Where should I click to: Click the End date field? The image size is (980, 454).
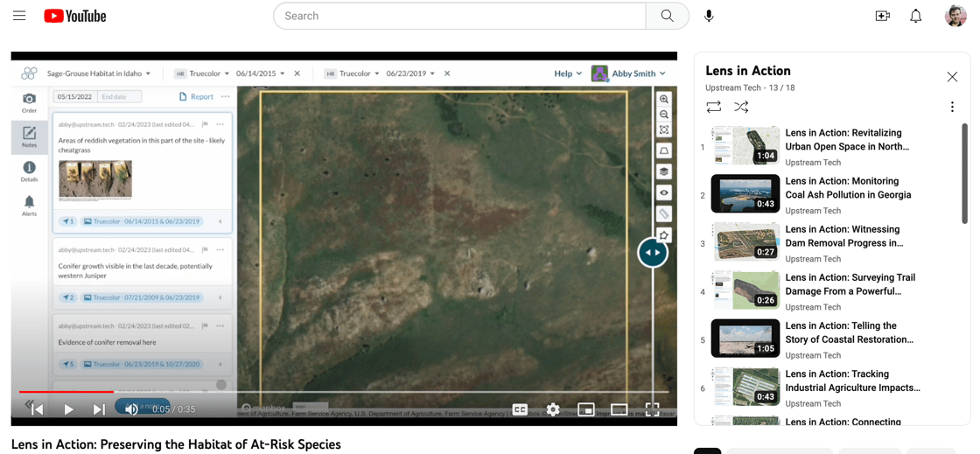click(120, 97)
